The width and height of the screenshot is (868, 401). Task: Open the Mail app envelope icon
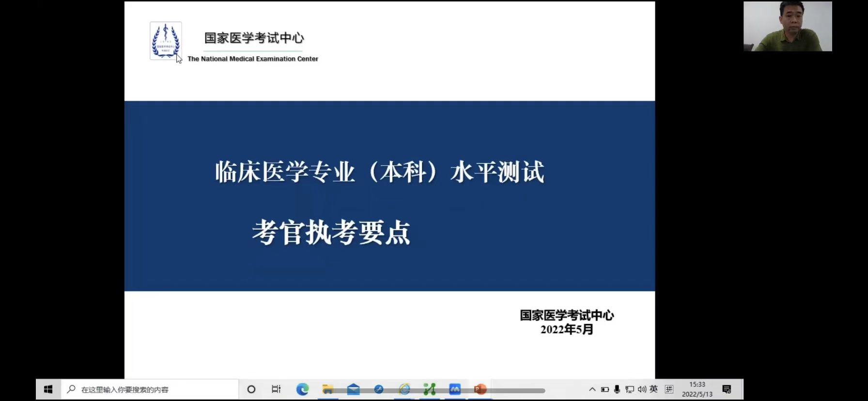354,389
